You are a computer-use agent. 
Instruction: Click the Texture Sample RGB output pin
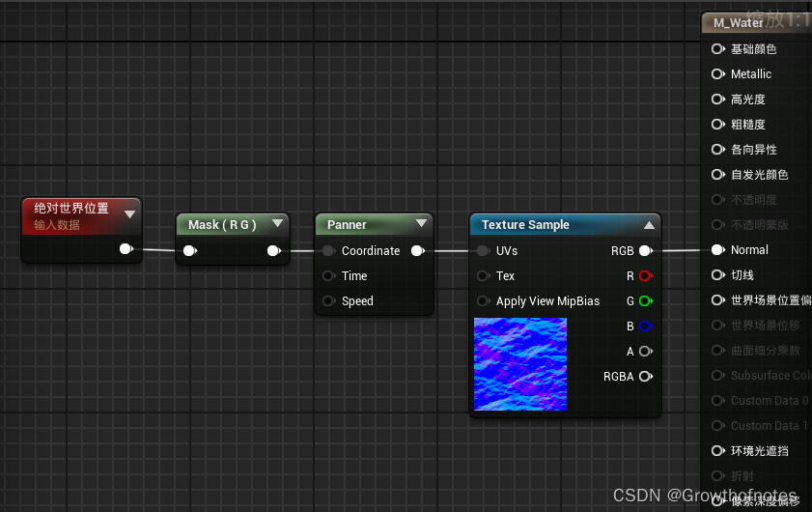(646, 251)
